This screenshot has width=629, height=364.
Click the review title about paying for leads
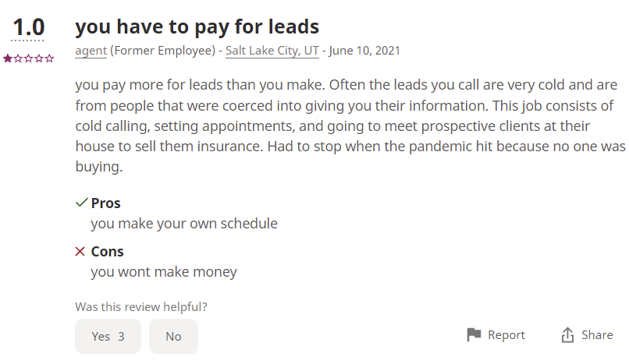click(x=197, y=27)
